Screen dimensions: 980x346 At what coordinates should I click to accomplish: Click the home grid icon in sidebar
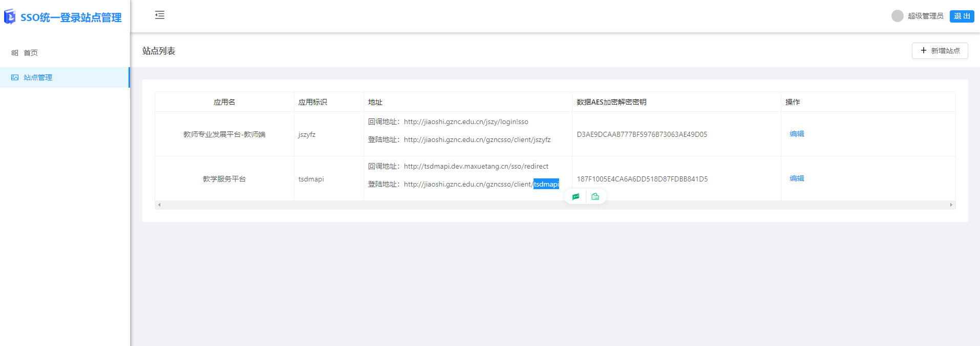(x=15, y=53)
